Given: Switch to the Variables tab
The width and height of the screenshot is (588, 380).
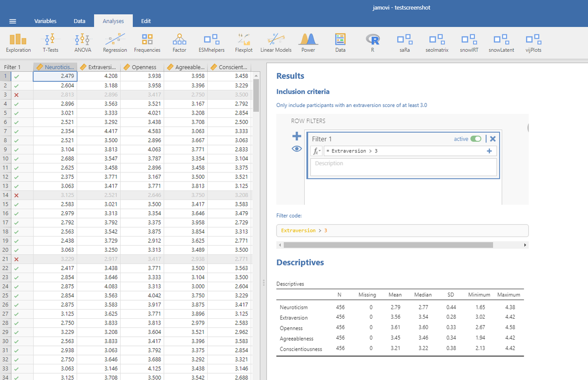Looking at the screenshot, I should 45,21.
